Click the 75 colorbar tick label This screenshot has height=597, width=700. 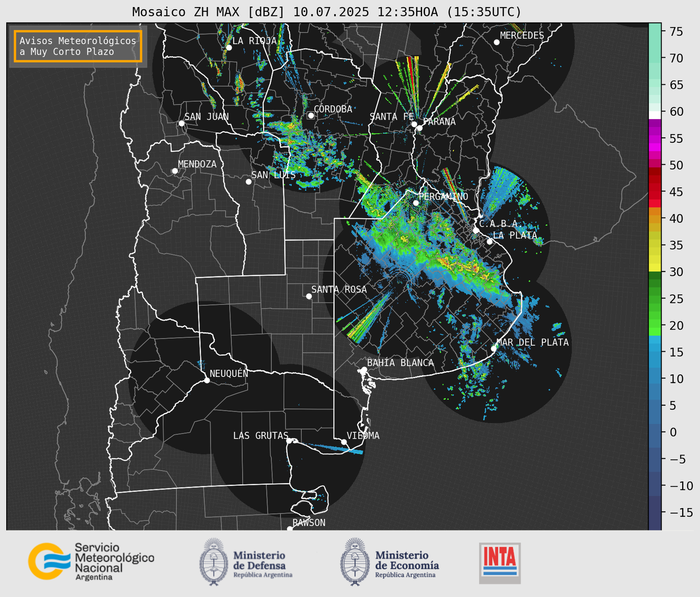(676, 32)
